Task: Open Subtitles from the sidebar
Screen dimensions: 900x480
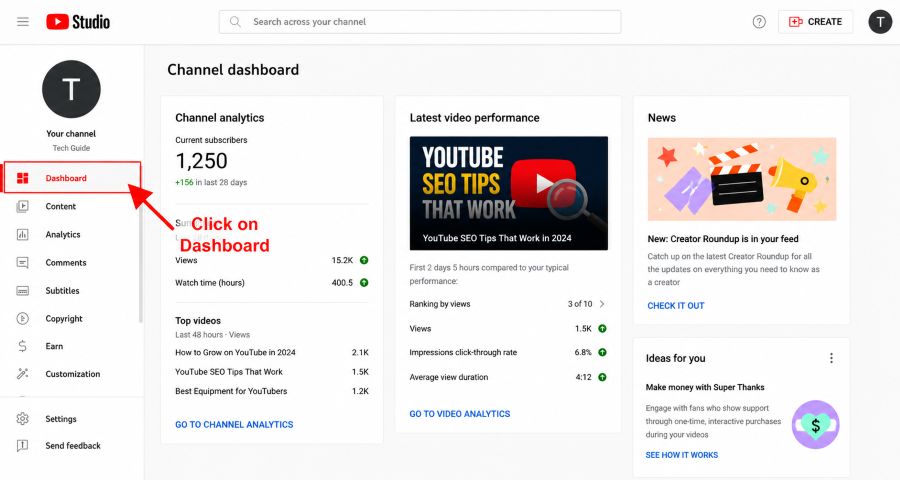Action: point(63,291)
